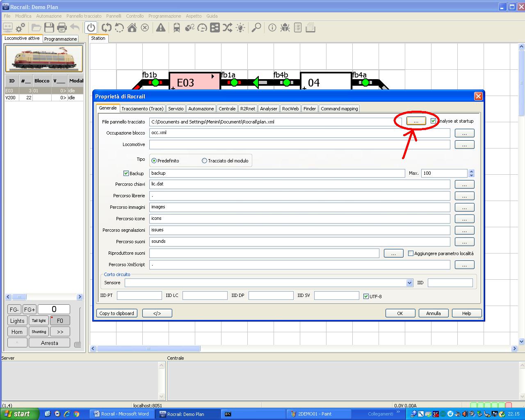Open Rocrail properties via gears icon
525x420 pixels.
[x=21, y=27]
